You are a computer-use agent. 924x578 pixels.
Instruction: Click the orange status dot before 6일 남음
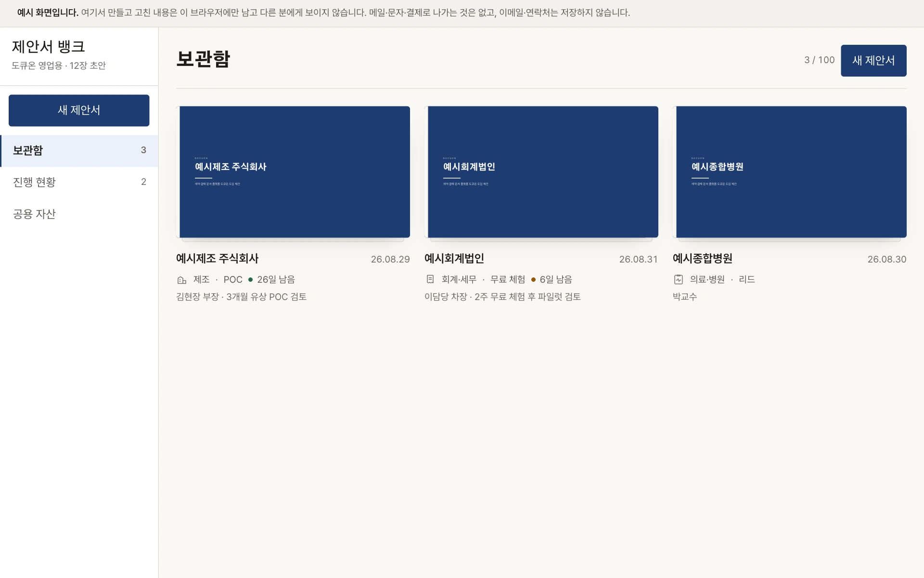533,279
